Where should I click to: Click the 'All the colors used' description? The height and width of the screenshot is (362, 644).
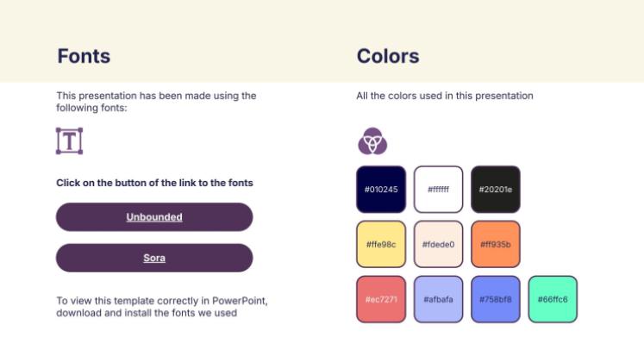click(x=445, y=96)
